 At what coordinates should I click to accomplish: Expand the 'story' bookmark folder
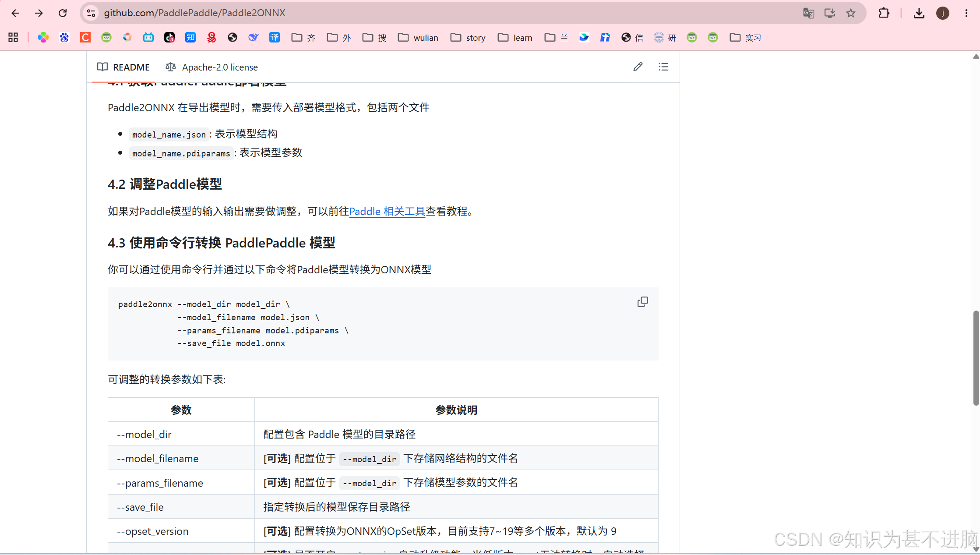tap(468, 38)
